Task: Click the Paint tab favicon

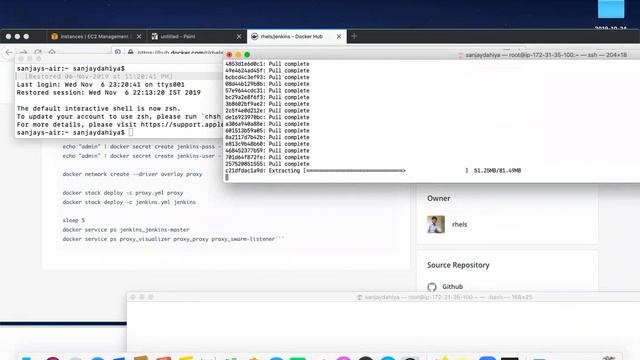Action: click(x=155, y=36)
